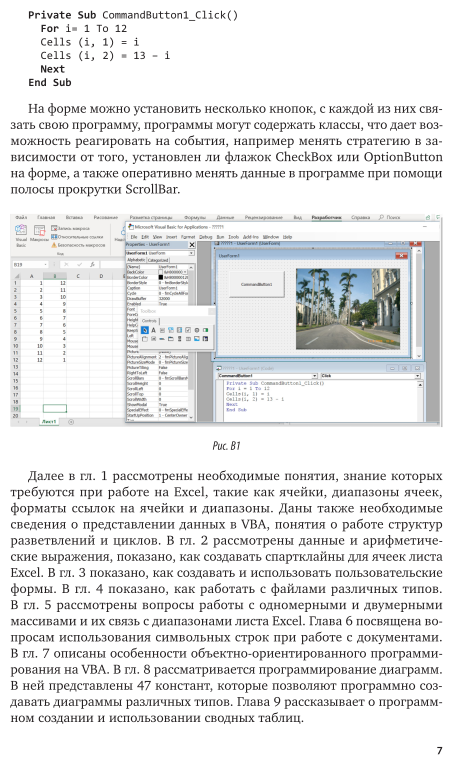Select the RefEdit control in Toolbox
The width and height of the screenshot is (453, 765).
point(206,339)
